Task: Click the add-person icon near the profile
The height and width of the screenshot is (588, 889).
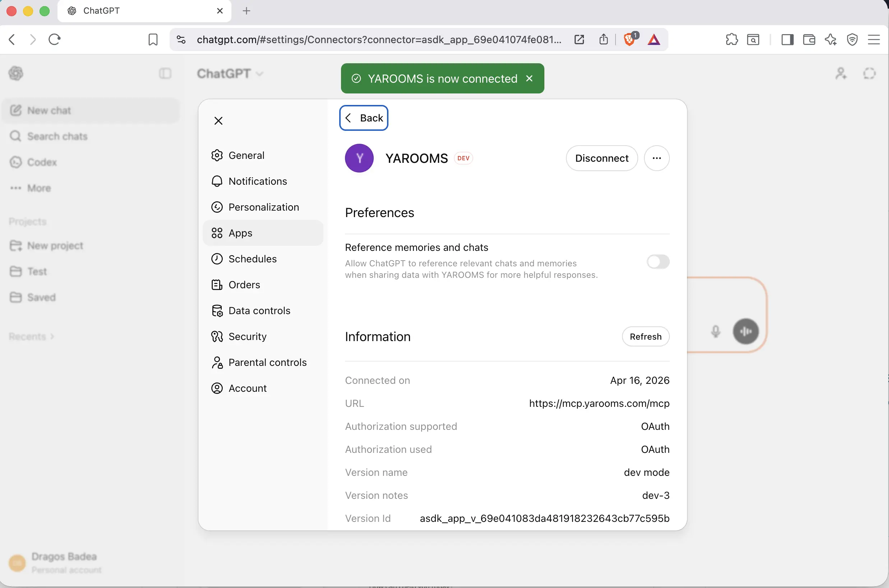Action: [x=841, y=73]
